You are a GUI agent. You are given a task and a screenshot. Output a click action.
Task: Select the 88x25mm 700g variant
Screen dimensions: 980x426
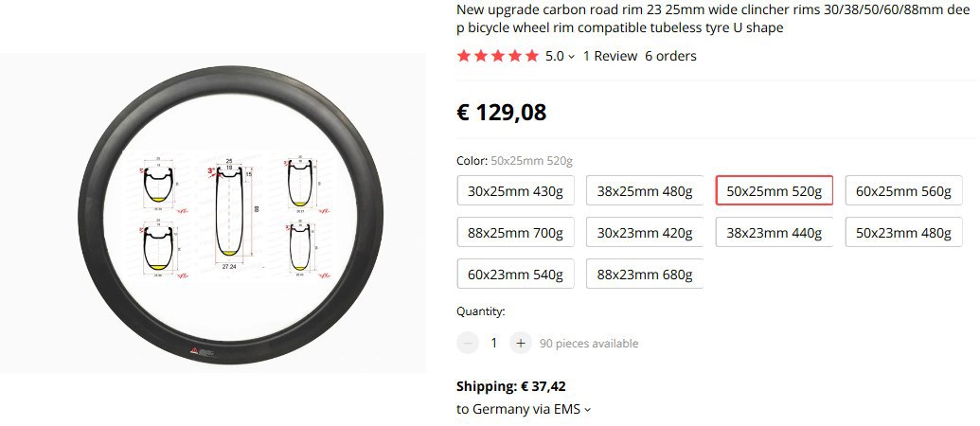tap(516, 232)
